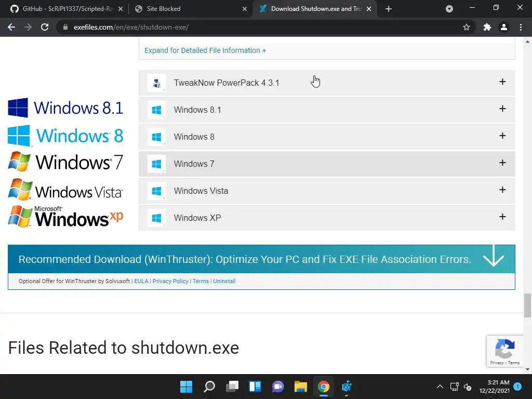Open taskbar Search
Image resolution: width=532 pixels, height=399 pixels.
pyautogui.click(x=209, y=387)
